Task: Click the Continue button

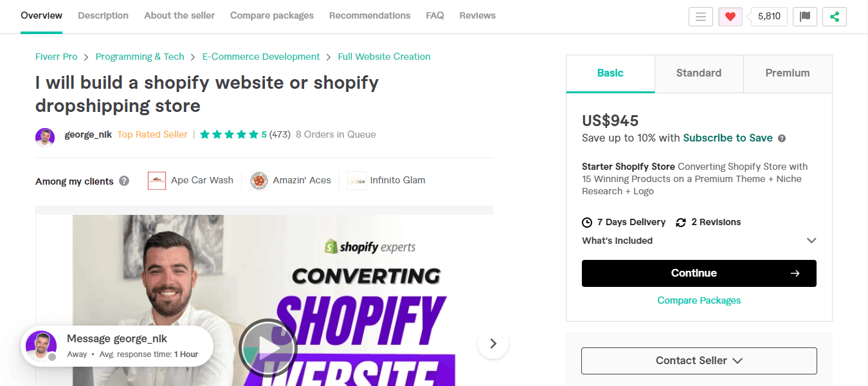Action: [699, 273]
